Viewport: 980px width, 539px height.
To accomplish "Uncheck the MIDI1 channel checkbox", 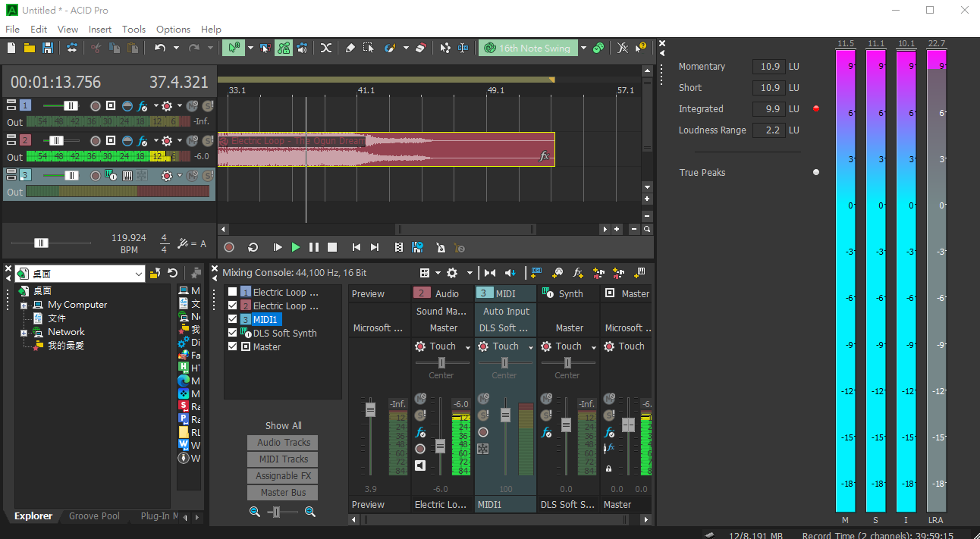I will click(233, 319).
